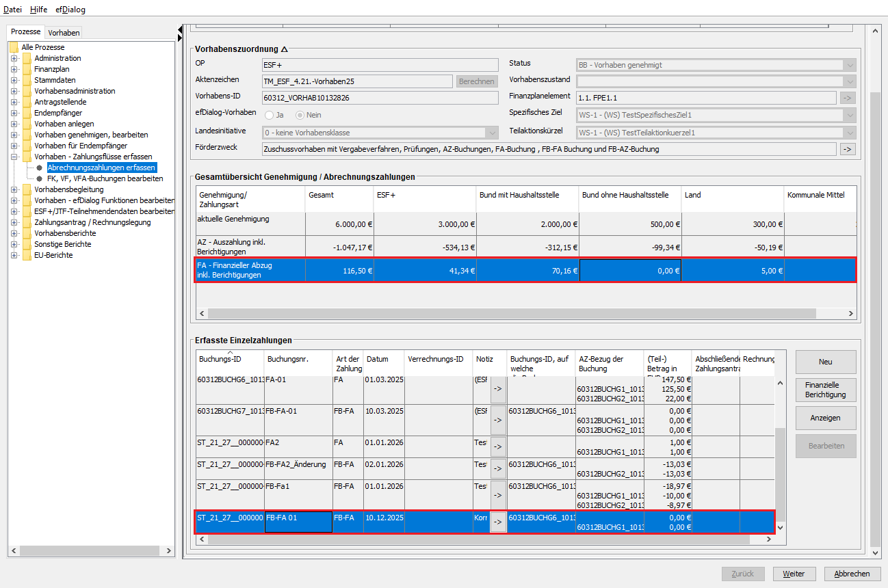Select the Nein radio button for efDialog-Vorhaben
Image resolution: width=888 pixels, height=588 pixels.
click(x=300, y=115)
